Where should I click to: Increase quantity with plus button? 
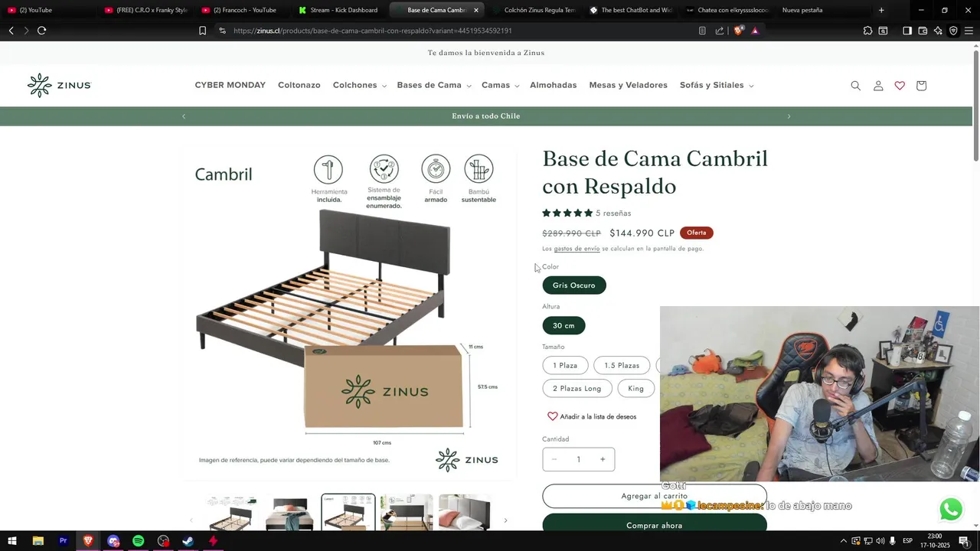(x=603, y=459)
